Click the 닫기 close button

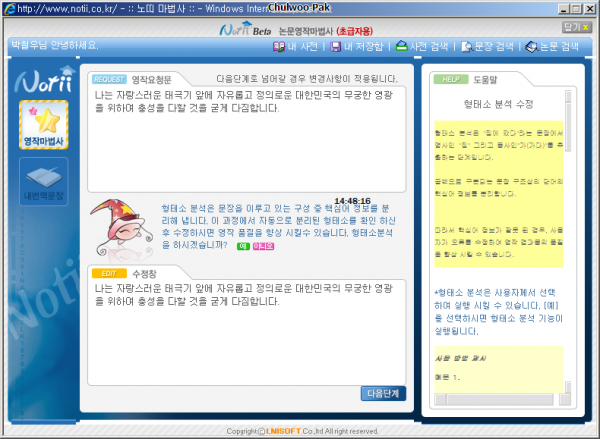pyautogui.click(x=577, y=27)
